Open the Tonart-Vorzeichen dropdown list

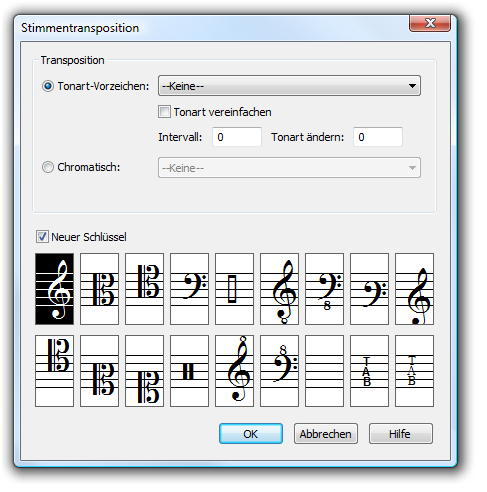[x=289, y=86]
